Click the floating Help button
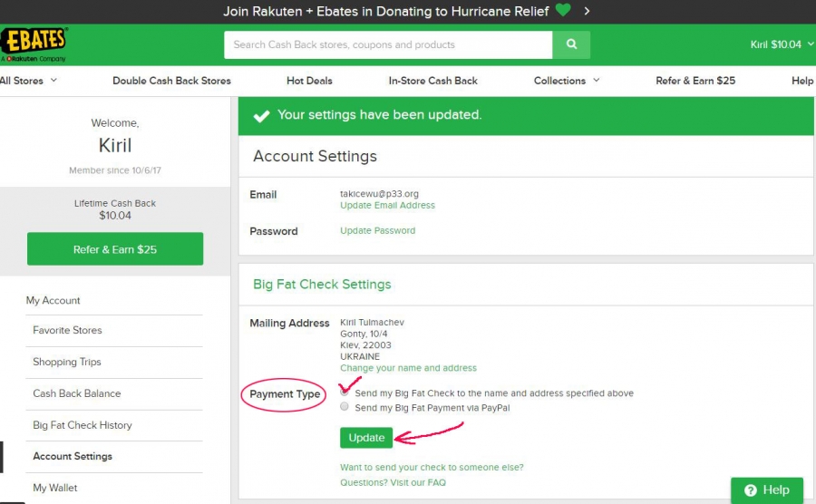 [767, 490]
